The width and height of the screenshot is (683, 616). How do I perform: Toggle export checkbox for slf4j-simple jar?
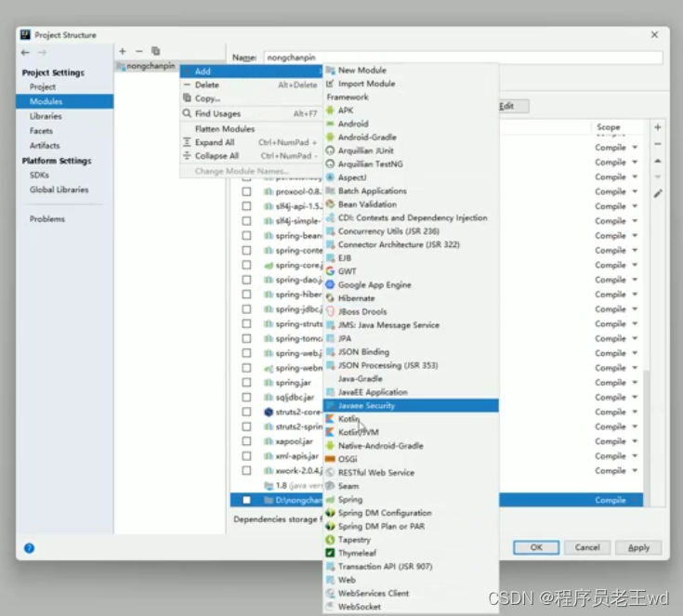coord(246,221)
